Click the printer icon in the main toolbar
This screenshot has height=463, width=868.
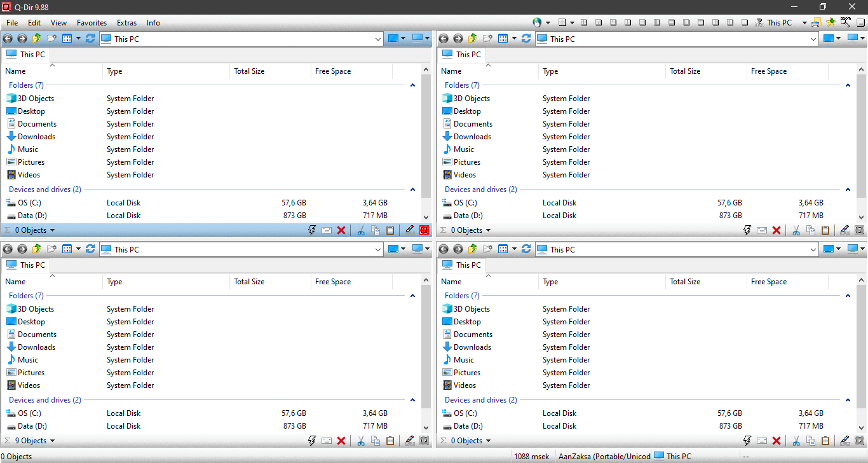(816, 22)
